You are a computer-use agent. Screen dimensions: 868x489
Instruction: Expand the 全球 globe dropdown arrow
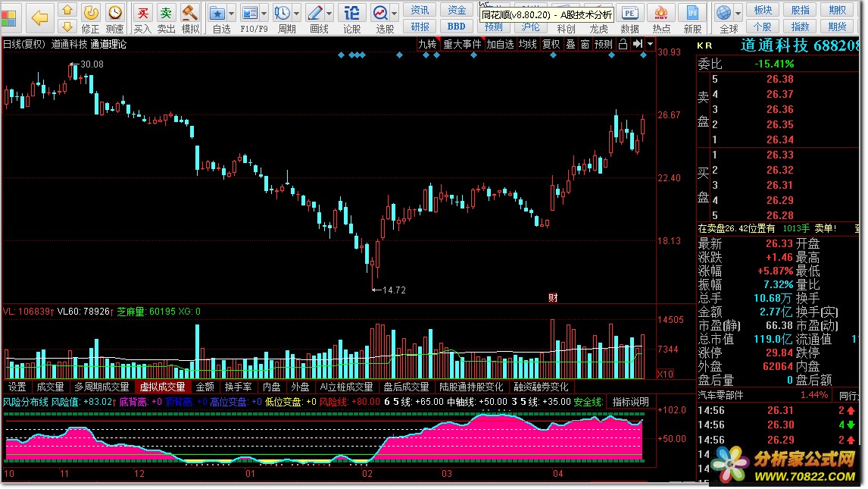[738, 13]
